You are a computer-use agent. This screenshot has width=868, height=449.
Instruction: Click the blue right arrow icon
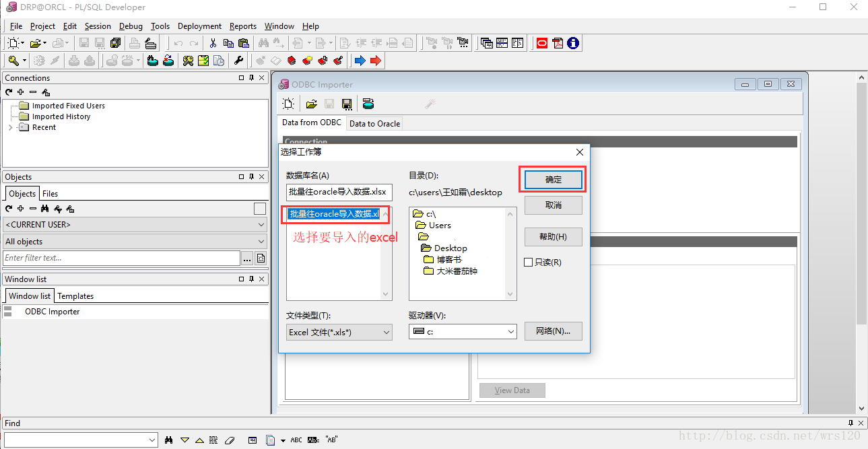tap(360, 61)
